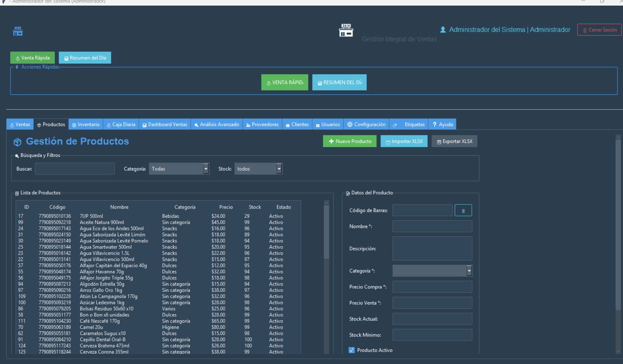This screenshot has height=364, width=623.
Task: Click the store icon at top left
Action: click(x=18, y=31)
